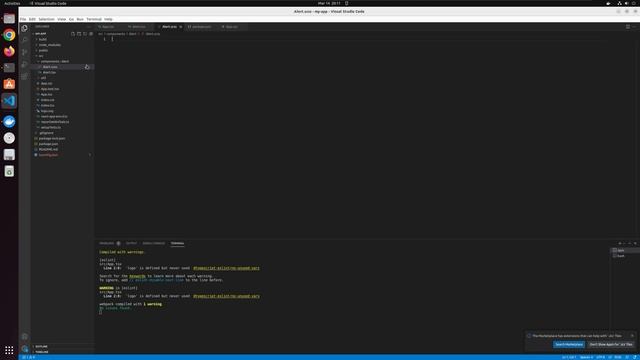Open tsconfig.json in the file tree
The height and width of the screenshot is (360, 640).
48,155
